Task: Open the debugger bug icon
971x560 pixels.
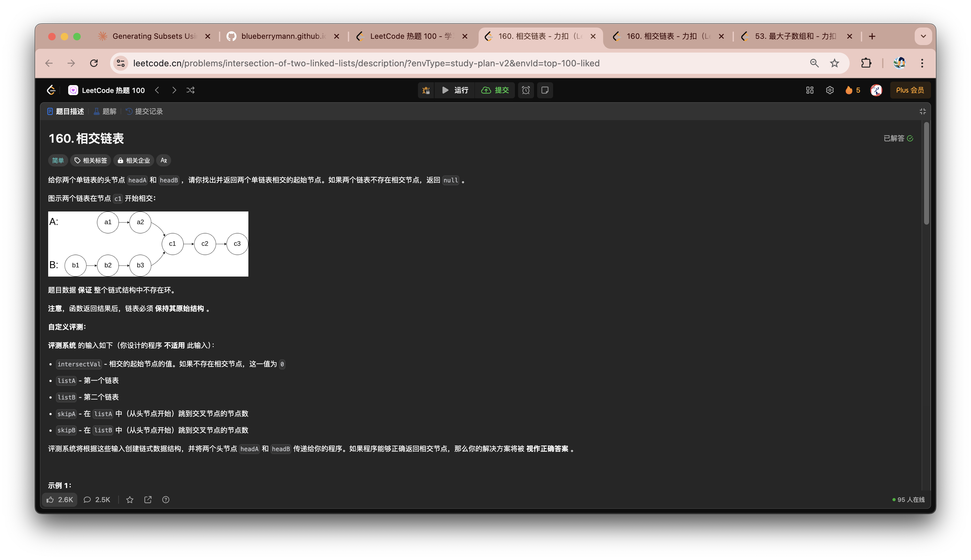Action: (426, 90)
